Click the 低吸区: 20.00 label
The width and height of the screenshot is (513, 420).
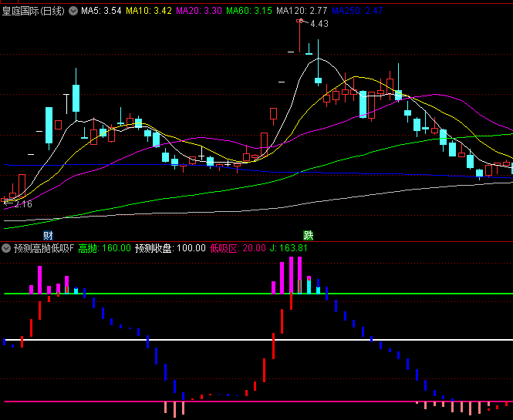237,248
